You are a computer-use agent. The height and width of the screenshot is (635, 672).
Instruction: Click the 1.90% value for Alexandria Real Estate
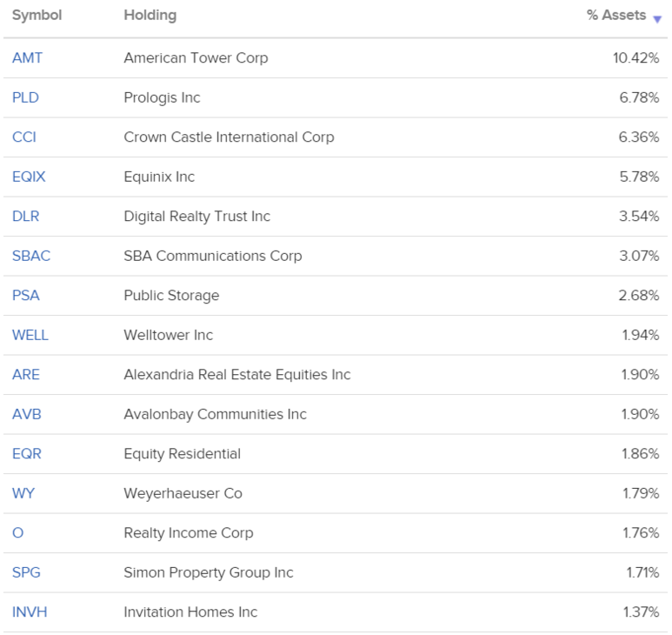click(x=641, y=374)
